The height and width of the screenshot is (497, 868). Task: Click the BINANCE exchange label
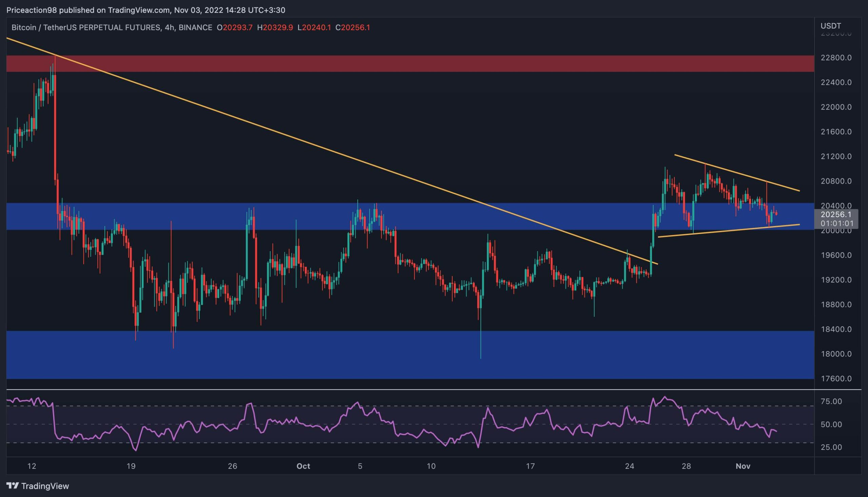195,28
